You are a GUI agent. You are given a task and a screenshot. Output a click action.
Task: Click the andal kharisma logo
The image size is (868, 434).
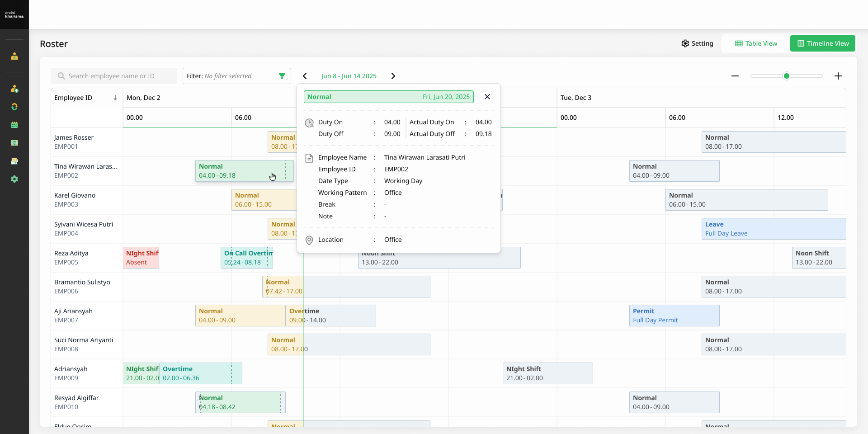click(14, 14)
